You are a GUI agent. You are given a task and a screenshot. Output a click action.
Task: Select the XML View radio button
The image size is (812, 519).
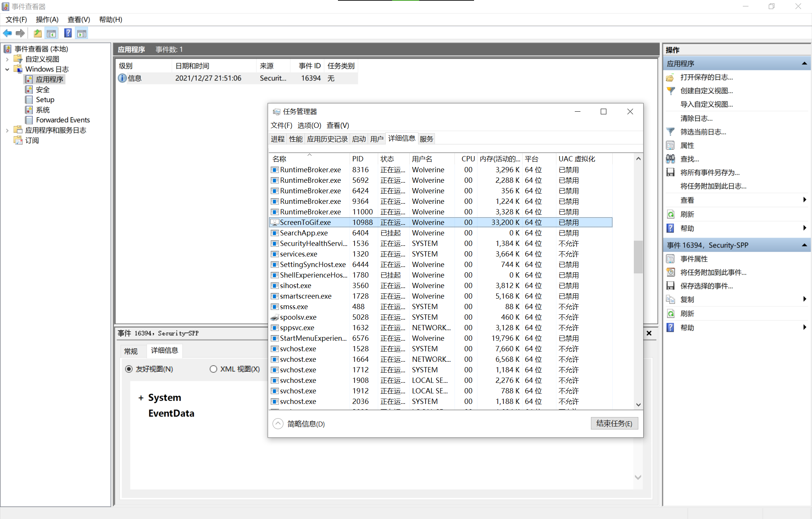[214, 369]
